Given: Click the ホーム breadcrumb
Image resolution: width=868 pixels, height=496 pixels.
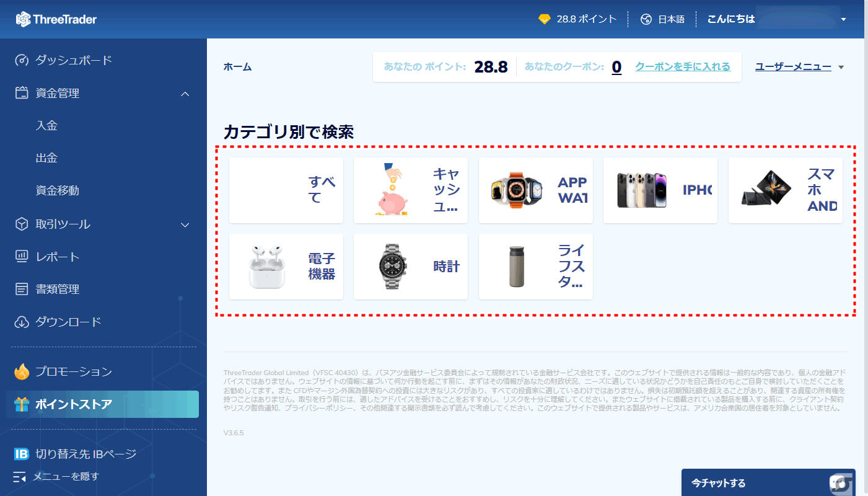Looking at the screenshot, I should 238,67.
